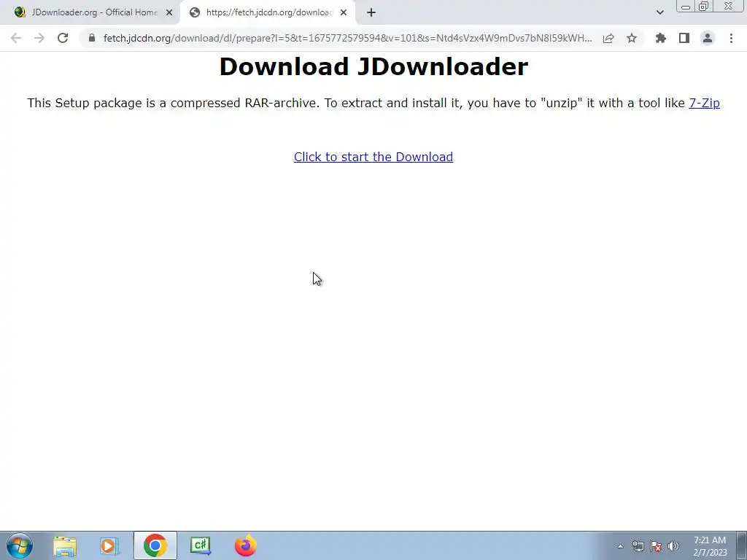The width and height of the screenshot is (747, 560).
Task: Close the JDownloader.org tab
Action: click(169, 12)
